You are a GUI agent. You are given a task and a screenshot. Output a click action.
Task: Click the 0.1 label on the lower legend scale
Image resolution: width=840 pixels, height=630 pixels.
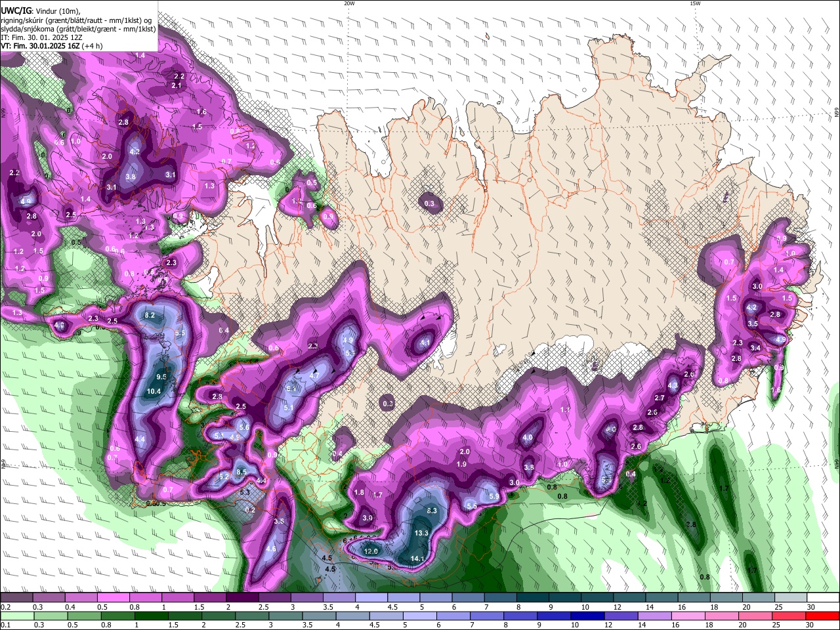click(x=5, y=624)
